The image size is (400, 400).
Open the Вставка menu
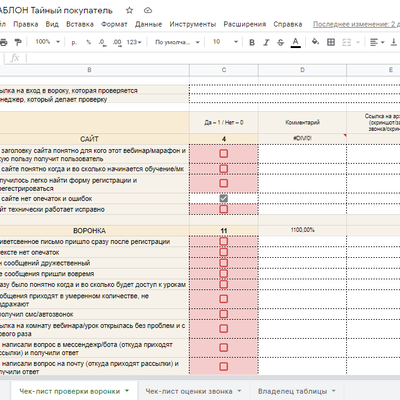coord(80,24)
